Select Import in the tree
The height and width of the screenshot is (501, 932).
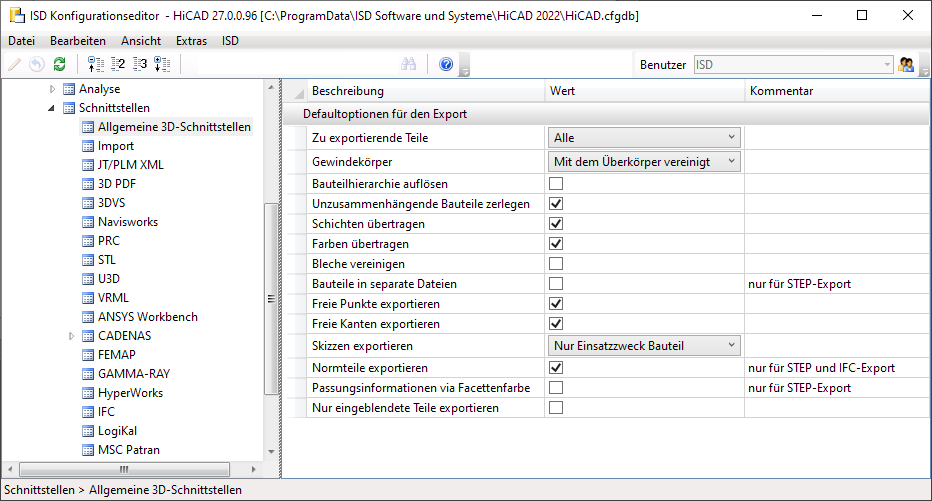(116, 146)
